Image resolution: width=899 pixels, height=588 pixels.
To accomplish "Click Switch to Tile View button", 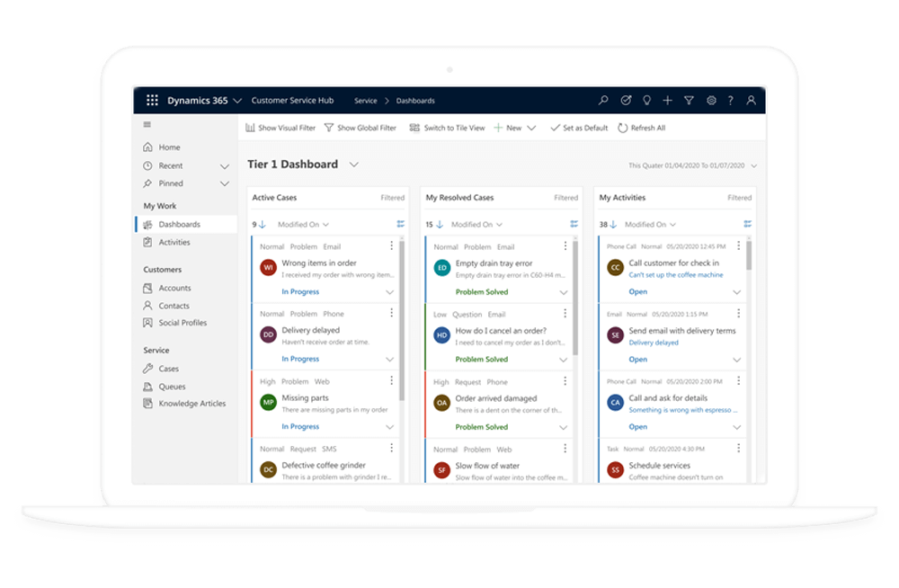I will [x=447, y=128].
